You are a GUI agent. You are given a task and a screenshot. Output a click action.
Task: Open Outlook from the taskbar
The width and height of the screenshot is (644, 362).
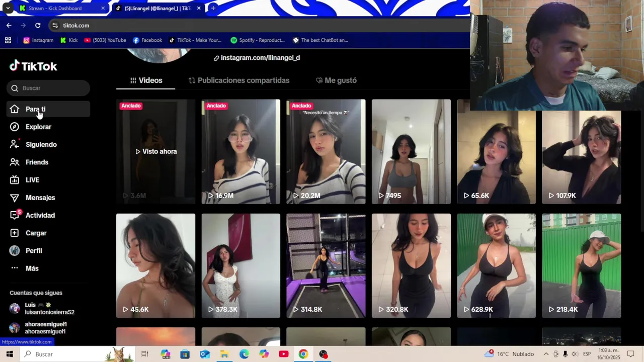pyautogui.click(x=205, y=354)
